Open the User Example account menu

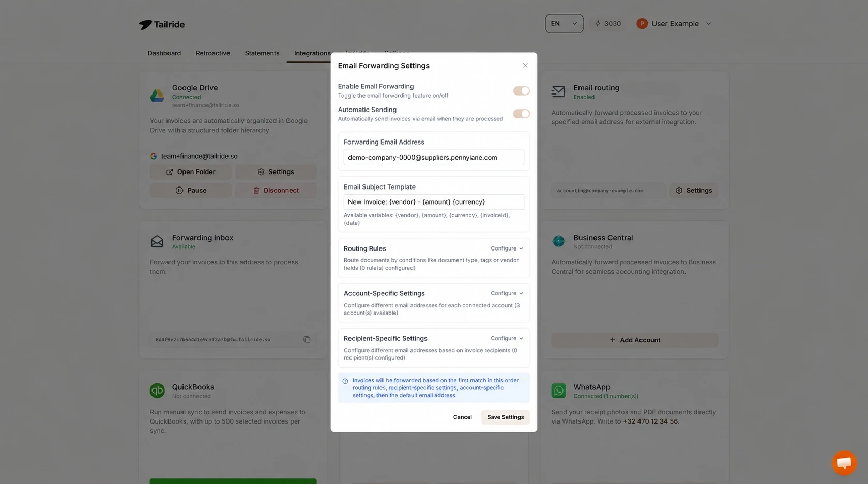point(675,24)
